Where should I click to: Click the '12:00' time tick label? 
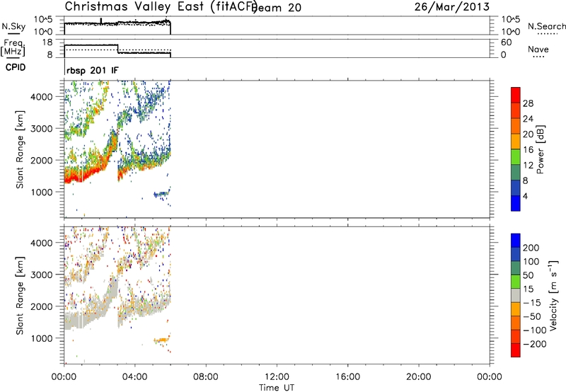click(x=277, y=377)
